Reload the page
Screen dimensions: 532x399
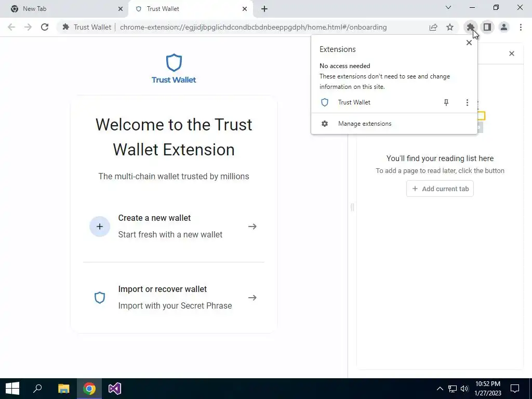point(45,27)
